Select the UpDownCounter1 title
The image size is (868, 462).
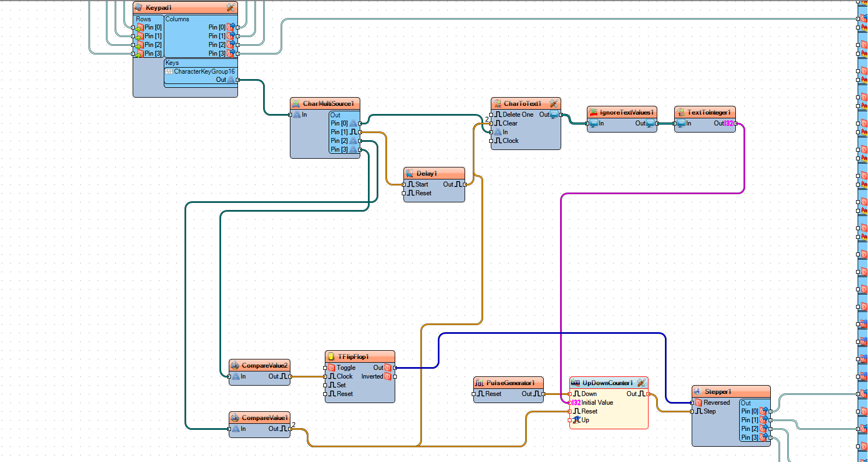pyautogui.click(x=608, y=383)
